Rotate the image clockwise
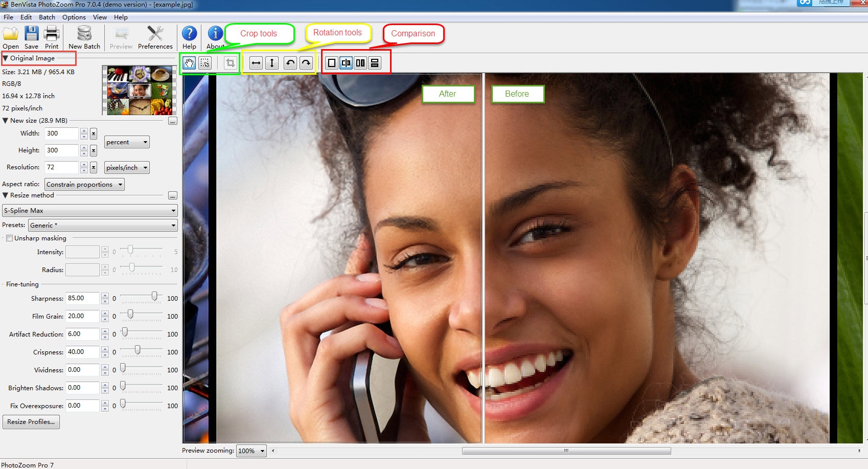The width and height of the screenshot is (868, 469). pos(305,62)
